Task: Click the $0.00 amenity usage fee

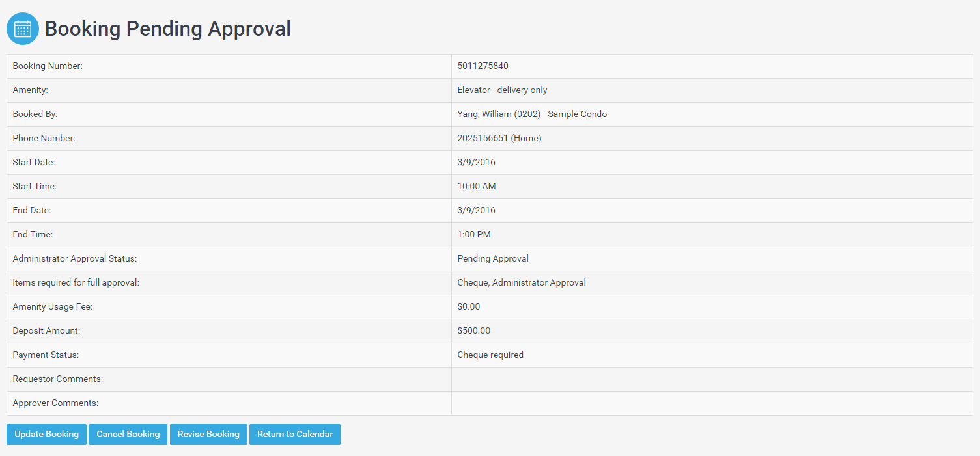Action: (468, 307)
